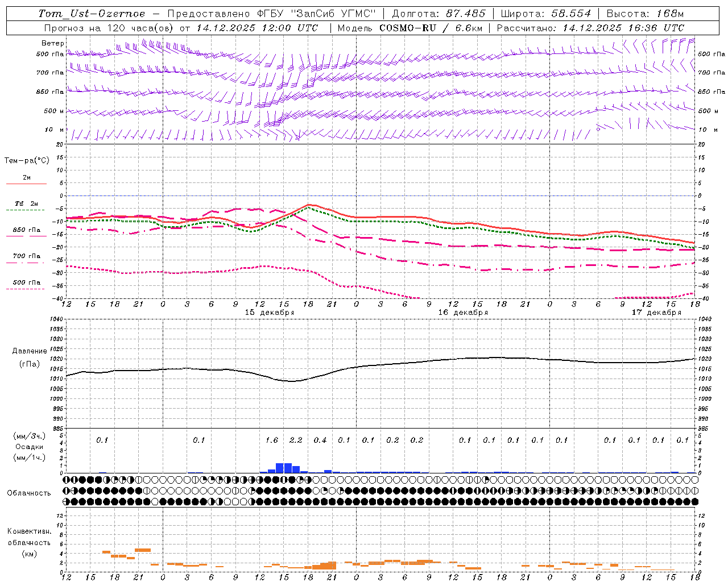
Task: Click the '500 м' wind level label on left
Action: point(54,111)
